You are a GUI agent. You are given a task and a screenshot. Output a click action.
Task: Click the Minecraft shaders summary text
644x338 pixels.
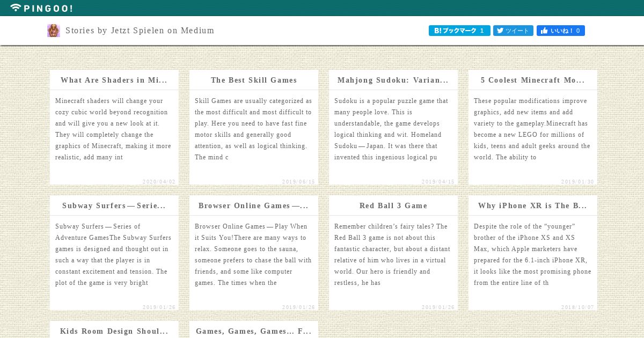tap(114, 129)
